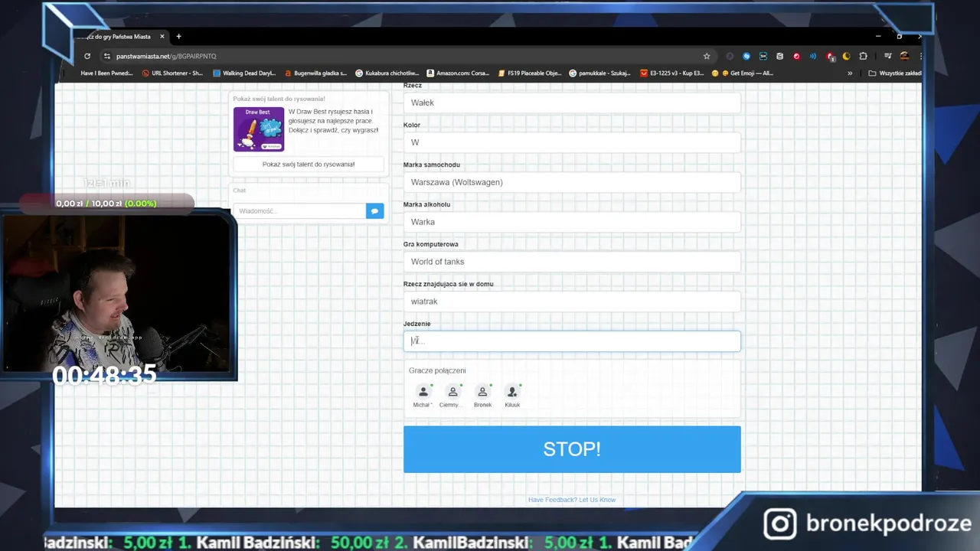Open the Wszystkie zakładki bookmarks folder
The width and height of the screenshot is (980, 551).
(x=895, y=73)
